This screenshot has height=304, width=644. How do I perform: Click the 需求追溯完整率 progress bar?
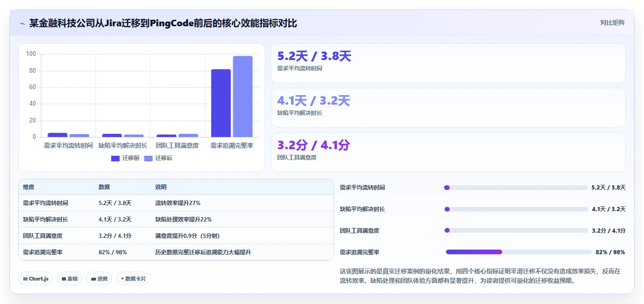coord(519,252)
